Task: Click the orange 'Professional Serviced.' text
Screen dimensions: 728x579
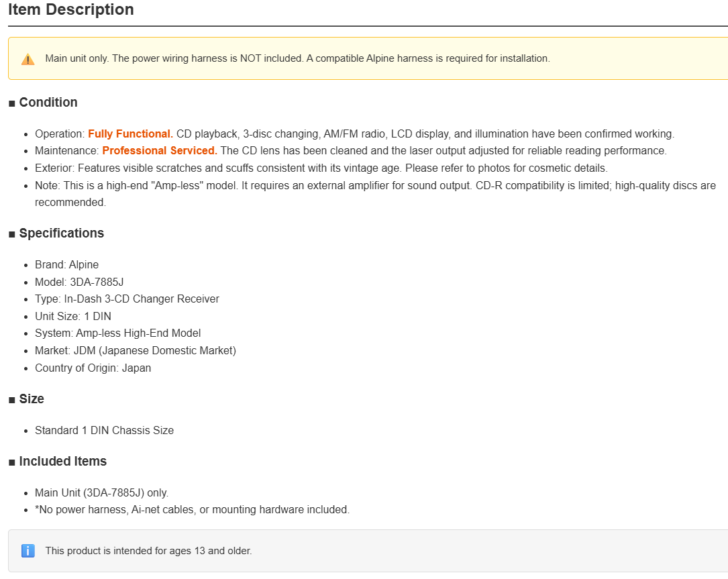Action: (x=160, y=150)
